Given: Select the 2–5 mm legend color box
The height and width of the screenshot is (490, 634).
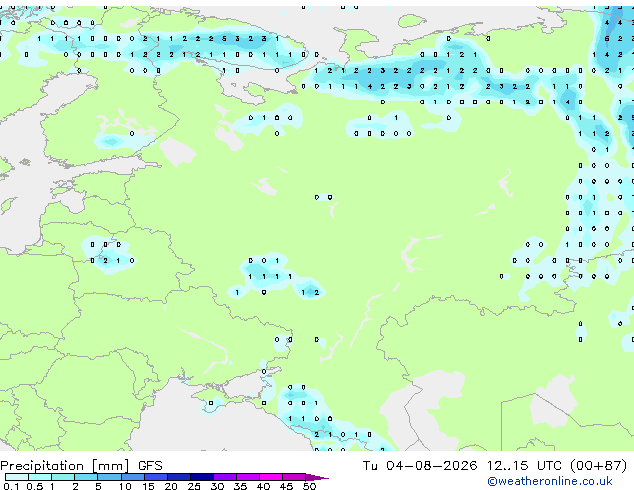Looking at the screenshot, I should tap(86, 477).
